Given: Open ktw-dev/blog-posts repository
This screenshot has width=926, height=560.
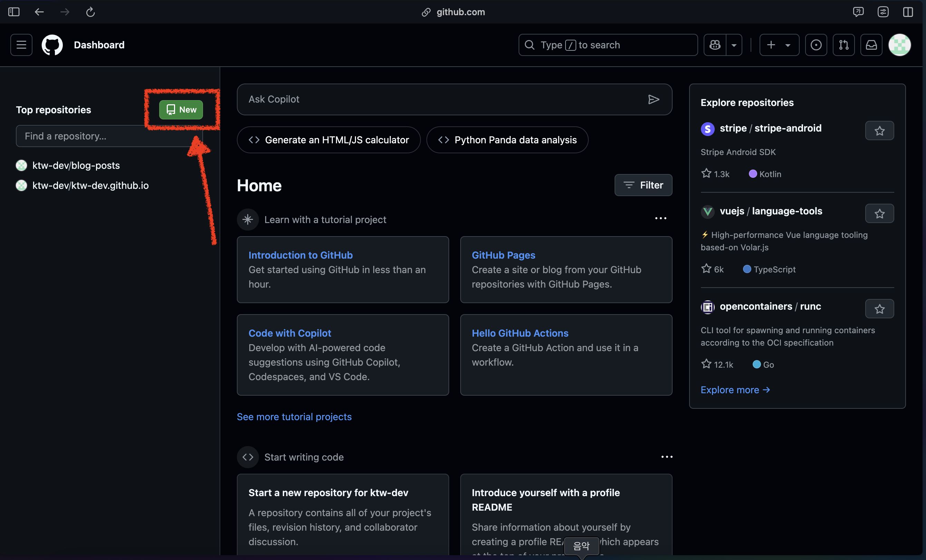Looking at the screenshot, I should 76,165.
